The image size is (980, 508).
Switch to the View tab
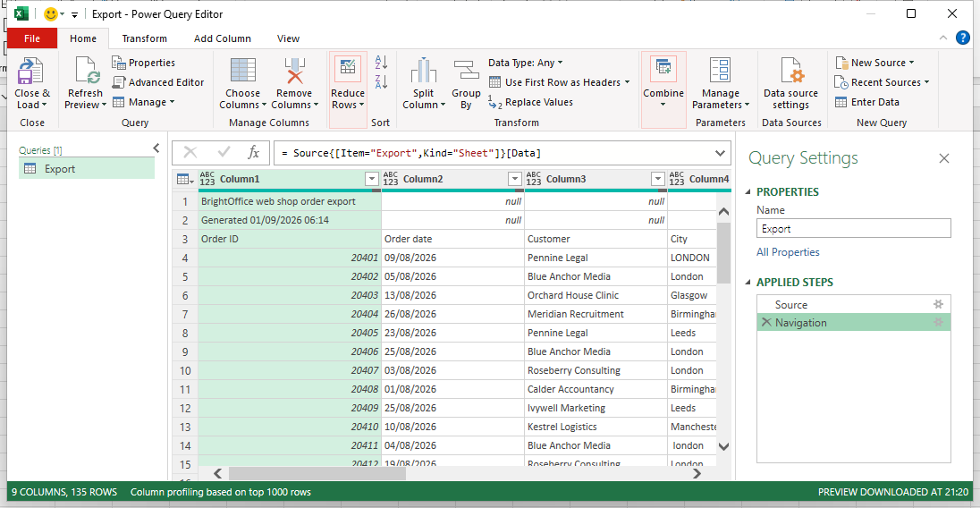(x=288, y=38)
